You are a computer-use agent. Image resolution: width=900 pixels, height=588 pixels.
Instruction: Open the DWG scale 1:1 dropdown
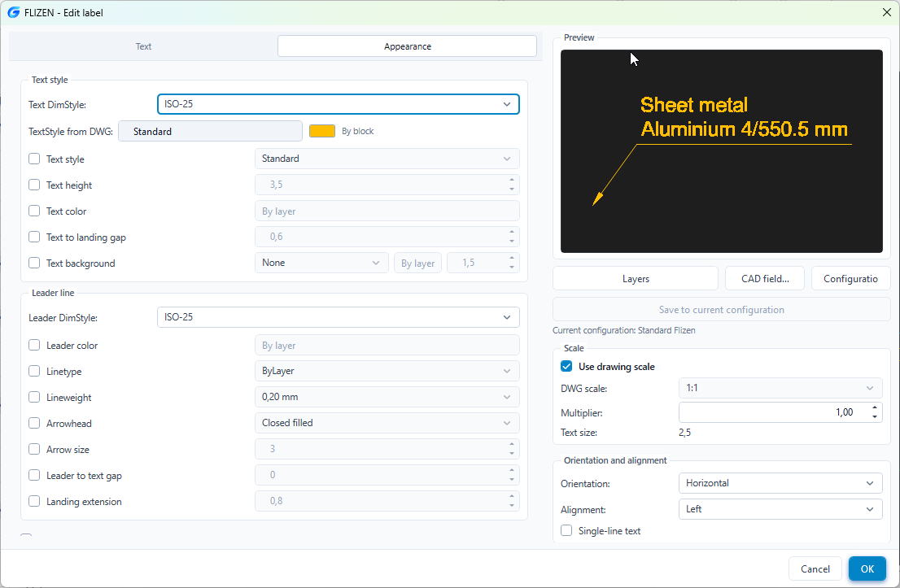click(780, 389)
